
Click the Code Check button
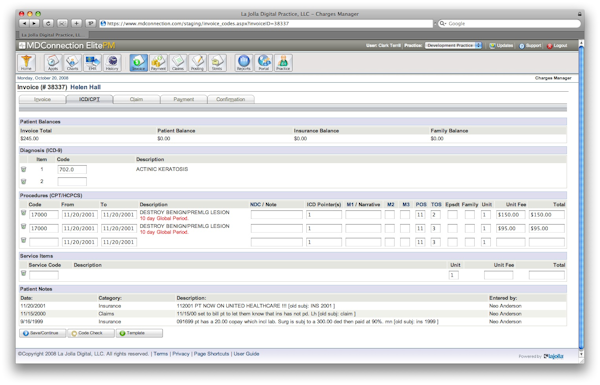click(x=91, y=333)
